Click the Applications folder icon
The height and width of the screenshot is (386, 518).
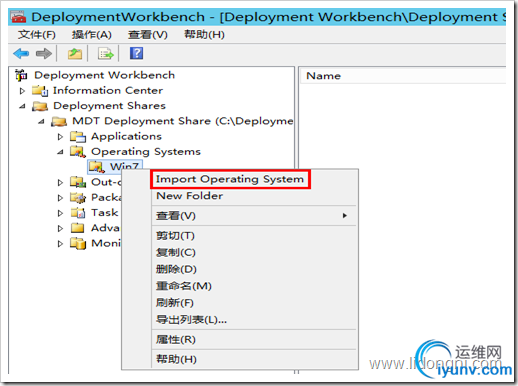pos(78,137)
